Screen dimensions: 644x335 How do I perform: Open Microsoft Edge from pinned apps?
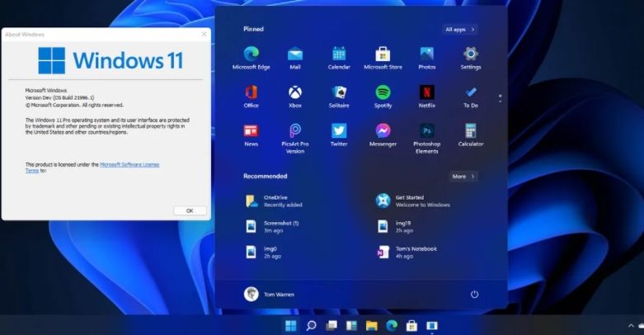(251, 58)
